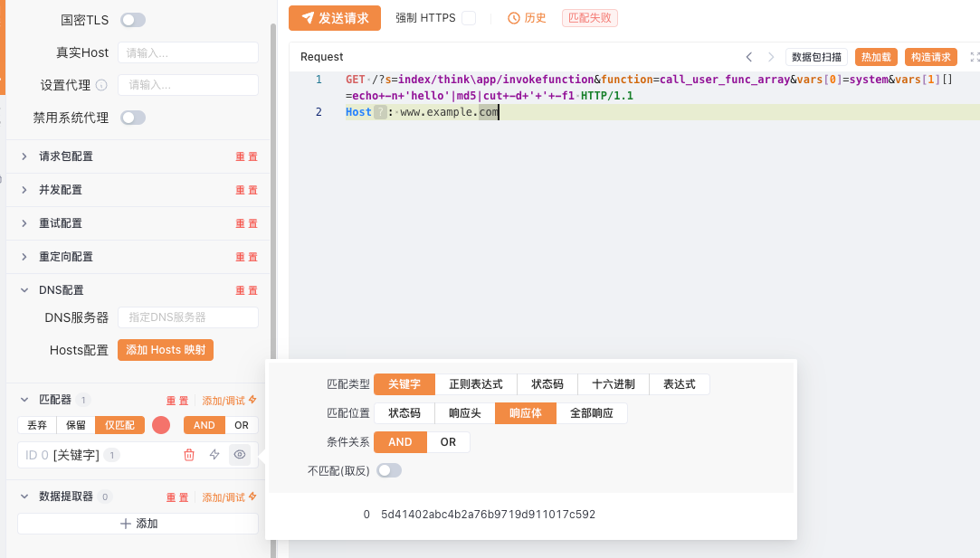Reset 重试配置 via 重置 link

pos(246,223)
